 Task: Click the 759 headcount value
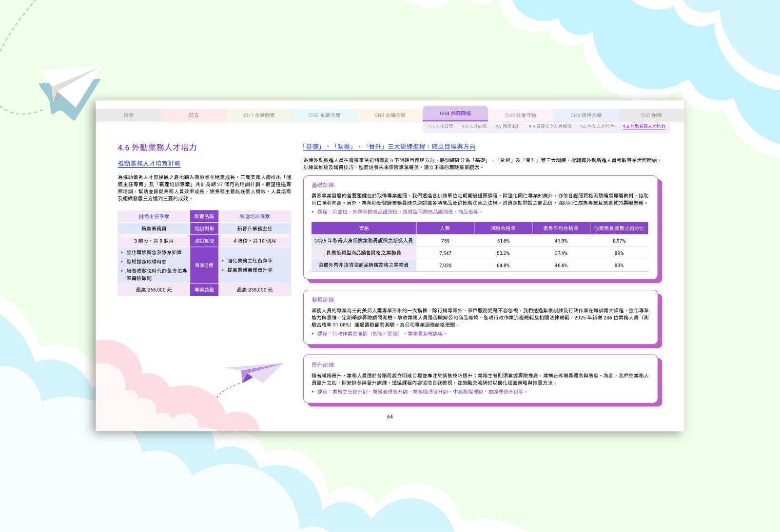coord(445,241)
